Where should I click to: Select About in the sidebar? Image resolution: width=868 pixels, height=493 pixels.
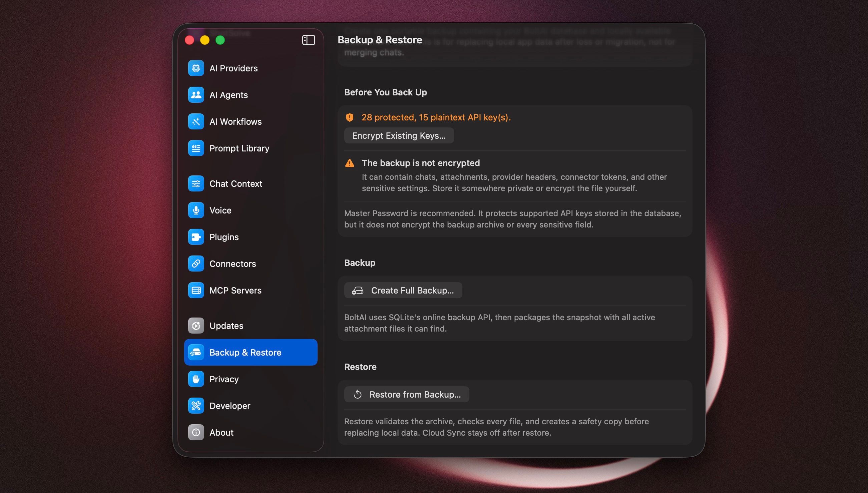251,432
